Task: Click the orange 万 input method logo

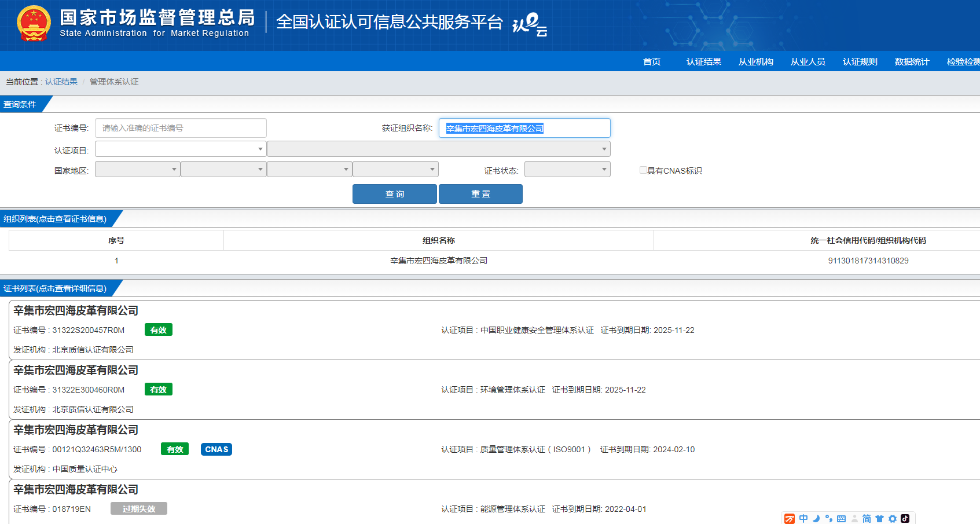Action: pyautogui.click(x=790, y=519)
